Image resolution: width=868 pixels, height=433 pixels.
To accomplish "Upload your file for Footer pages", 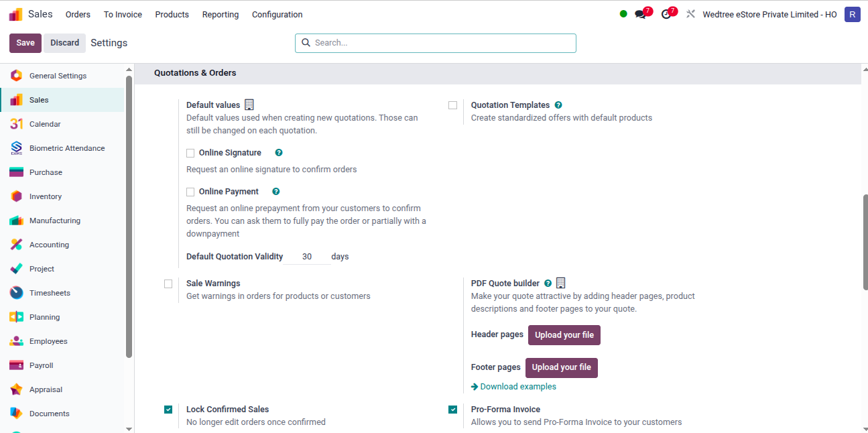I will pos(562,367).
